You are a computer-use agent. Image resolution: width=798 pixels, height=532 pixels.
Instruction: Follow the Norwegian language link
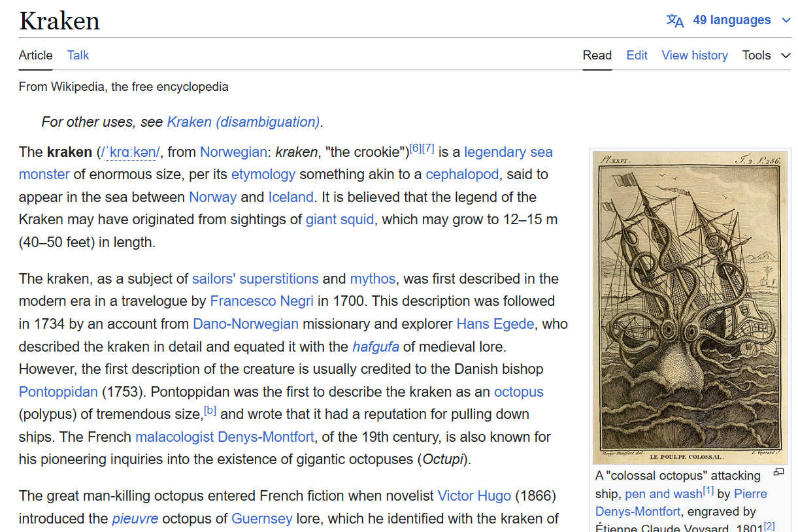[233, 152]
